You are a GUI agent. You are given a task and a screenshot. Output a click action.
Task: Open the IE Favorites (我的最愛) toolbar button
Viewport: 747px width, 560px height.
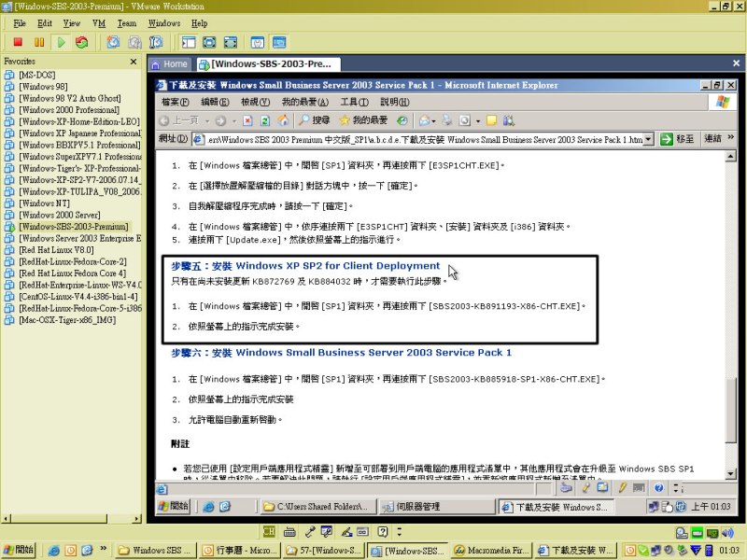point(363,120)
